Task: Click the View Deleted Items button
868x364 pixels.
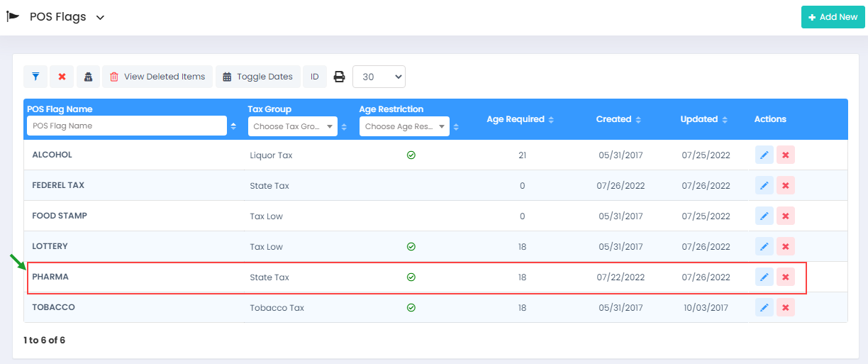Action: click(x=157, y=77)
